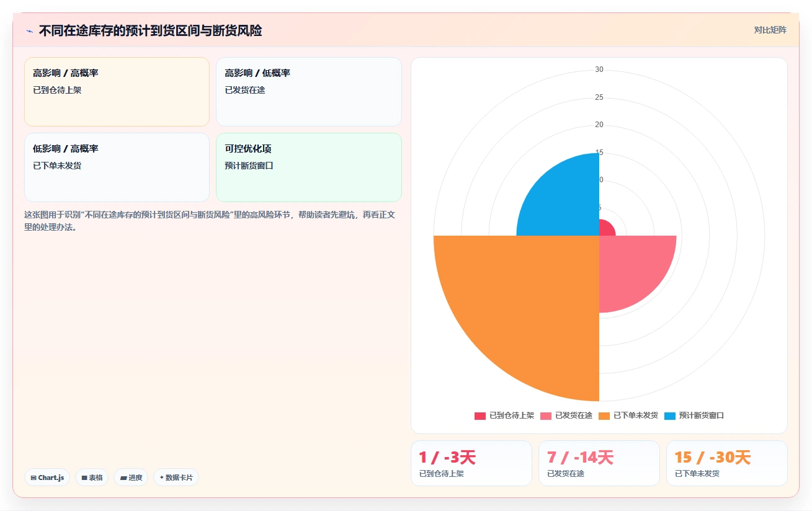
Task: Toggle the 已下单未发货 legend item
Action: 628,415
